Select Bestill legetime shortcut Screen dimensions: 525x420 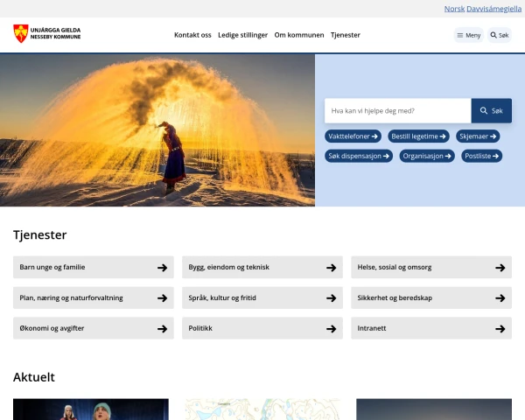[418, 136]
